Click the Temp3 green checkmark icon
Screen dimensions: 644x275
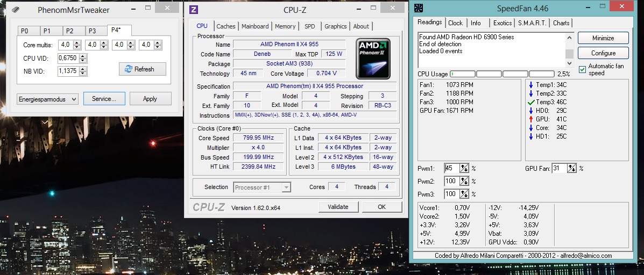tap(531, 102)
